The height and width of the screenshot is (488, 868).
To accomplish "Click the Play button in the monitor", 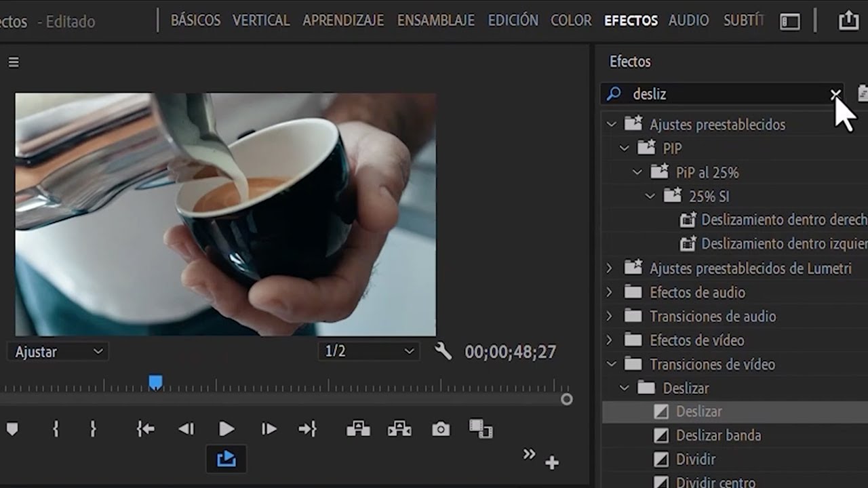I will (226, 429).
